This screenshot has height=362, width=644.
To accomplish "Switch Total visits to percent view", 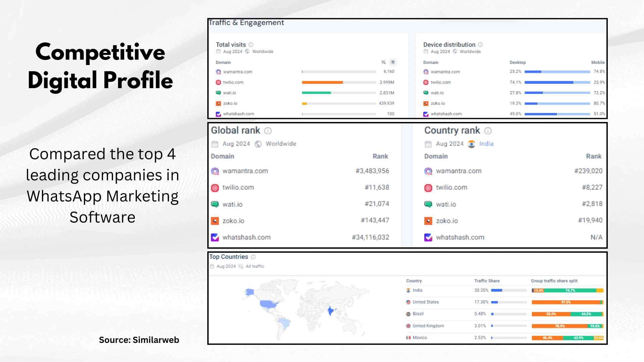I will (x=383, y=62).
